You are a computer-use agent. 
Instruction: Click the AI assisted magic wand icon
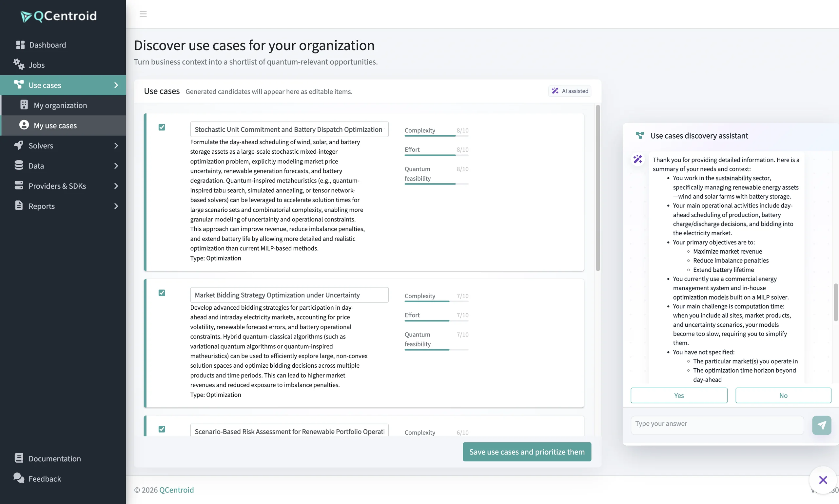point(555,91)
